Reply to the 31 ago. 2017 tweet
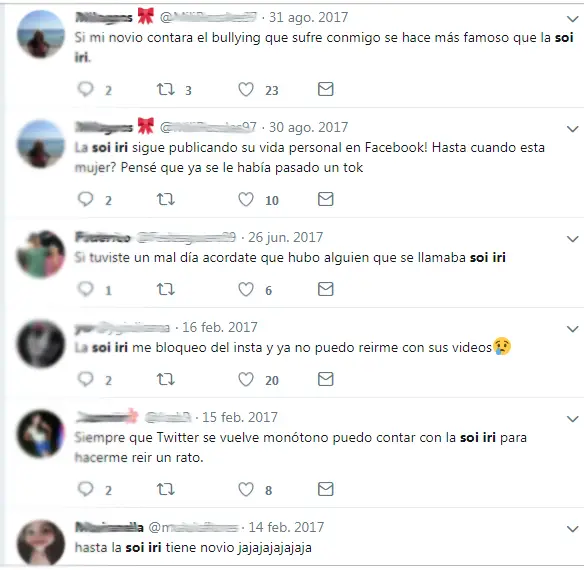Viewport: 584px width, 570px height. 86,89
